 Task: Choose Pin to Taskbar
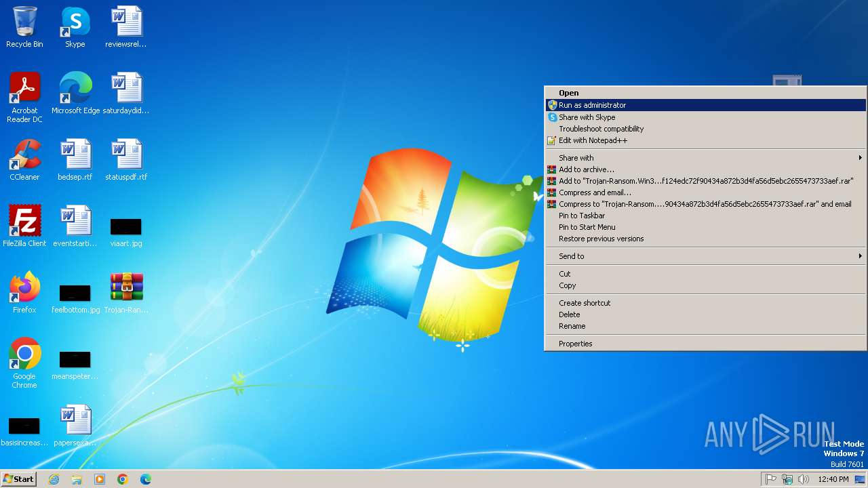(705, 216)
